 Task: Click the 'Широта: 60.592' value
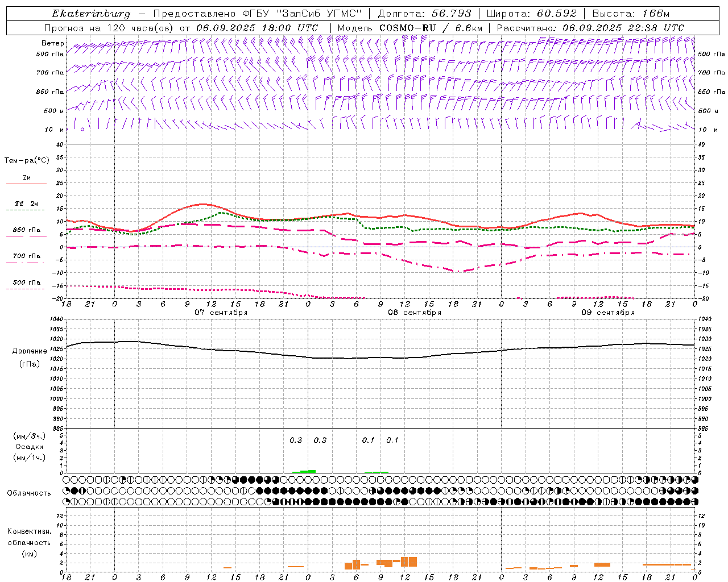coord(531,14)
